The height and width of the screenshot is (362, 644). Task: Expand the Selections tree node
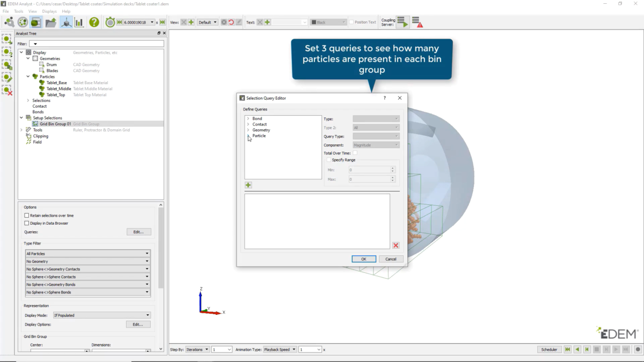28,100
